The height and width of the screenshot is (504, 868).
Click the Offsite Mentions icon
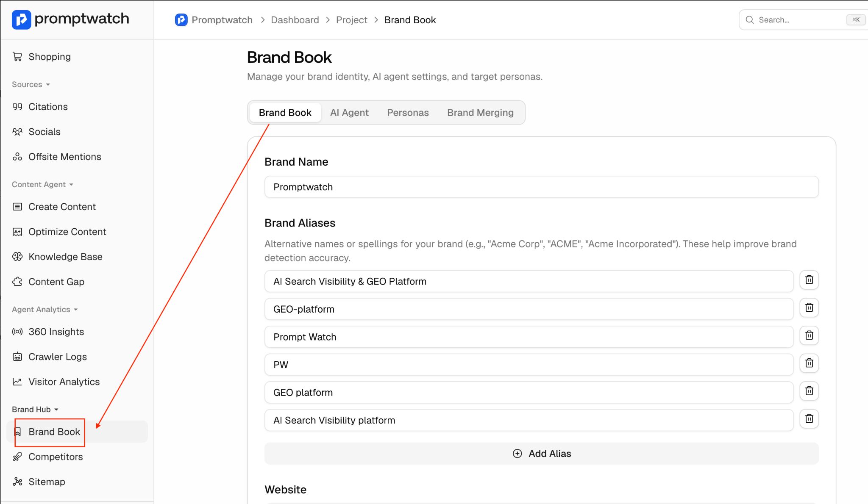pos(17,157)
